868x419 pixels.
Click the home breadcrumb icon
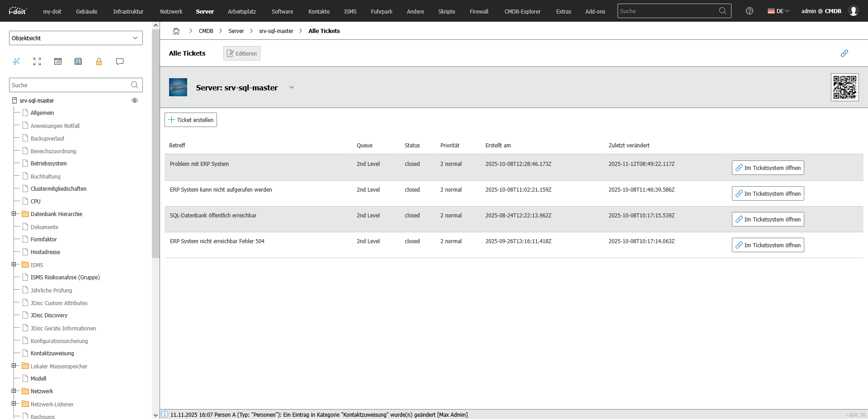tap(176, 31)
